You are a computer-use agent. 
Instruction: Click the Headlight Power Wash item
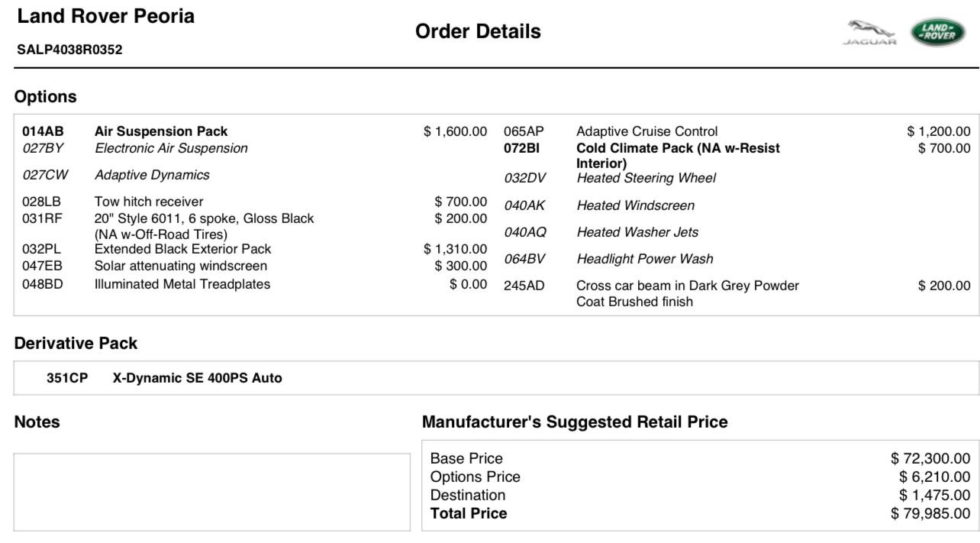645,259
